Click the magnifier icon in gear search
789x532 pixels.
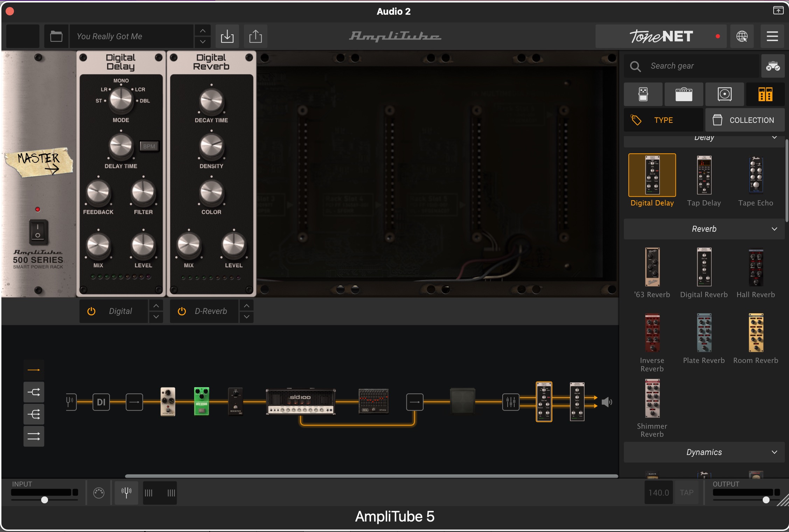click(635, 66)
